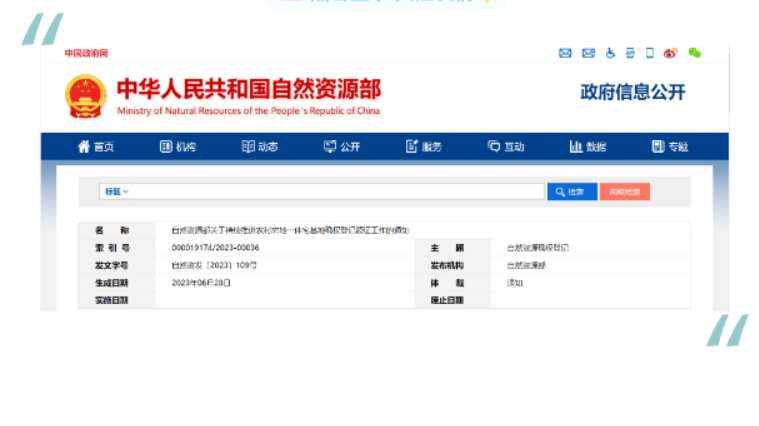Open the 公开 navigation item
759x426 pixels.
pyautogui.click(x=342, y=147)
